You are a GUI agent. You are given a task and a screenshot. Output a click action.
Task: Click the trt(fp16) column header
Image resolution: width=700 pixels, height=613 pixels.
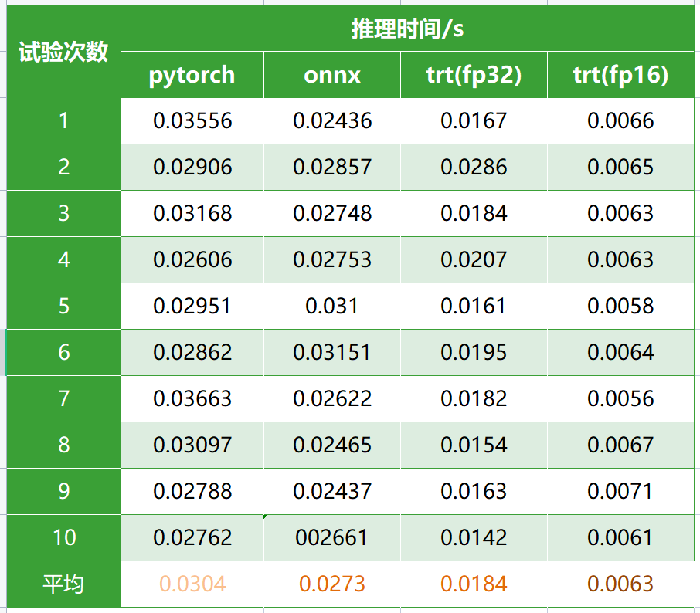(x=620, y=75)
